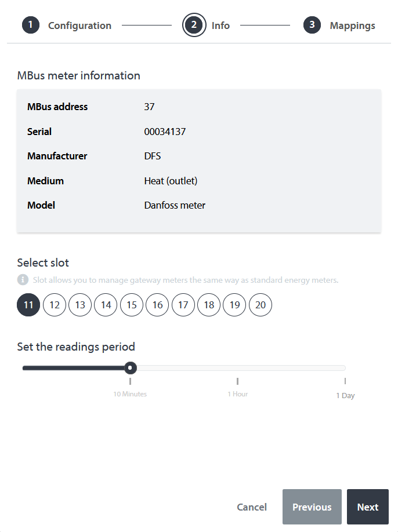
Task: Select slot 14
Action: click(x=106, y=305)
